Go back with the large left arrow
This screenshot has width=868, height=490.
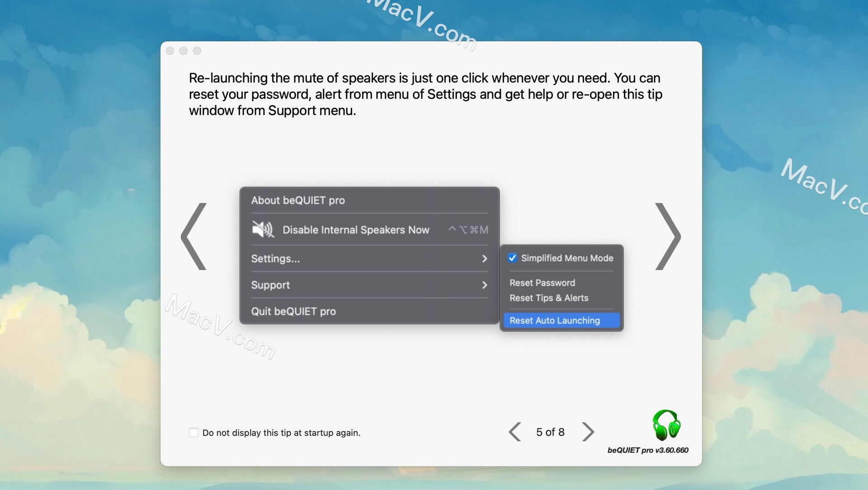pos(193,236)
